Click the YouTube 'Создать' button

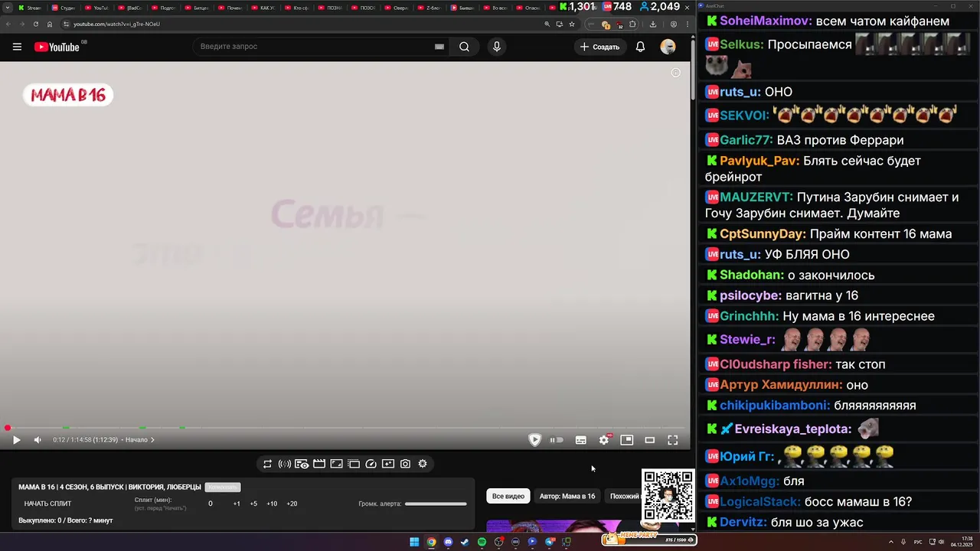pos(599,47)
